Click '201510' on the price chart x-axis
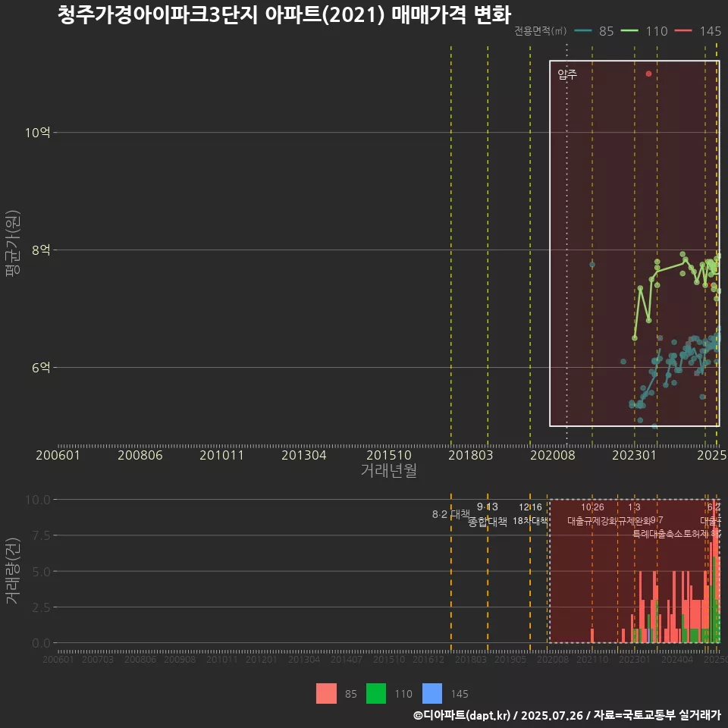Image resolution: width=728 pixels, height=728 pixels. [x=389, y=455]
